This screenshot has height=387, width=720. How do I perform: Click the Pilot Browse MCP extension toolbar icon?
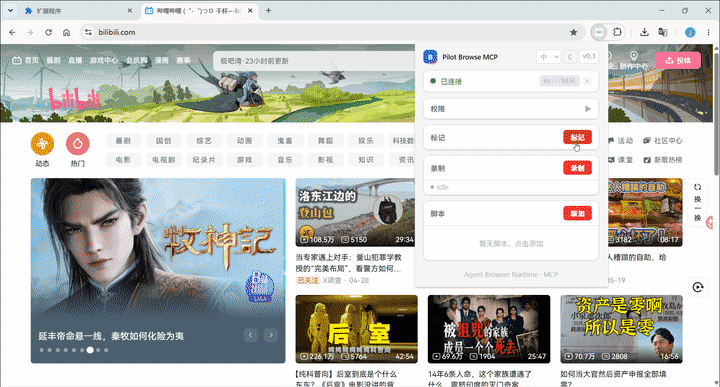point(599,32)
